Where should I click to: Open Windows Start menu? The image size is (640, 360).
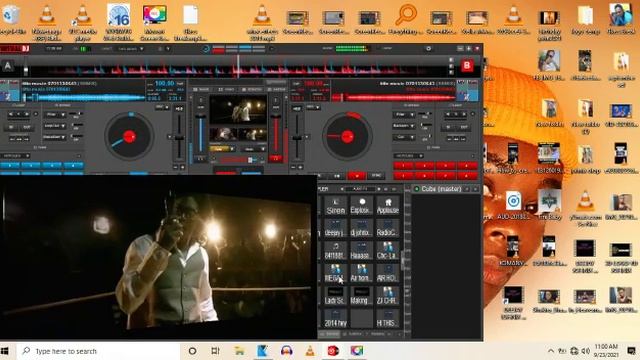pyautogui.click(x=4, y=351)
